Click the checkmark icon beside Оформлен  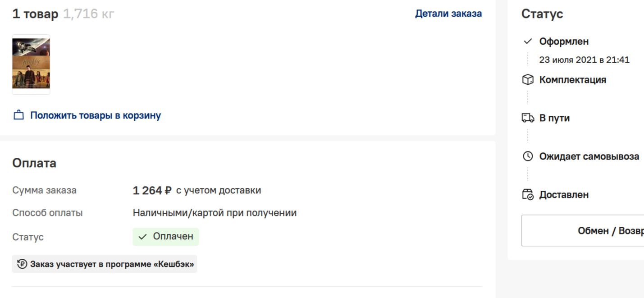528,41
